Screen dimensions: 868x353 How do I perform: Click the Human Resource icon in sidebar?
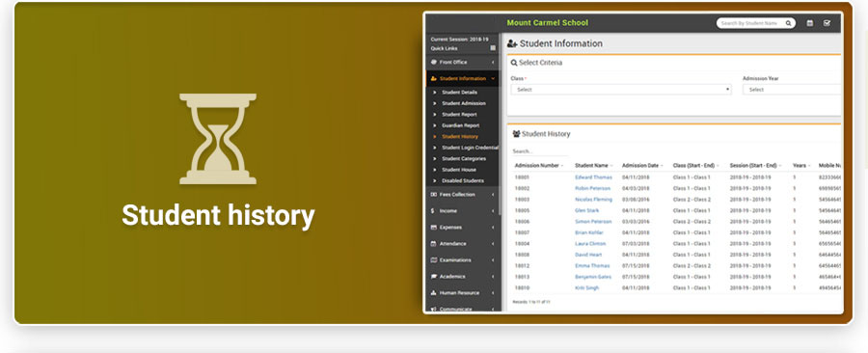pos(433,292)
